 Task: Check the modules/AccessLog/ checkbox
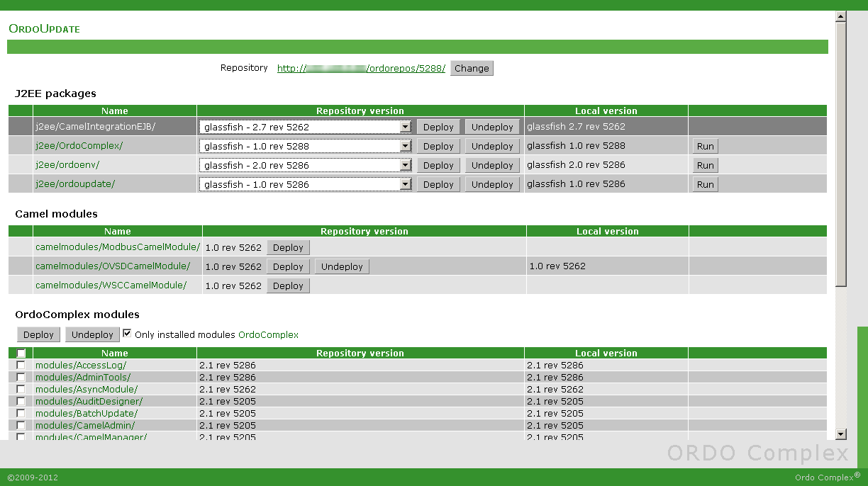click(x=21, y=365)
